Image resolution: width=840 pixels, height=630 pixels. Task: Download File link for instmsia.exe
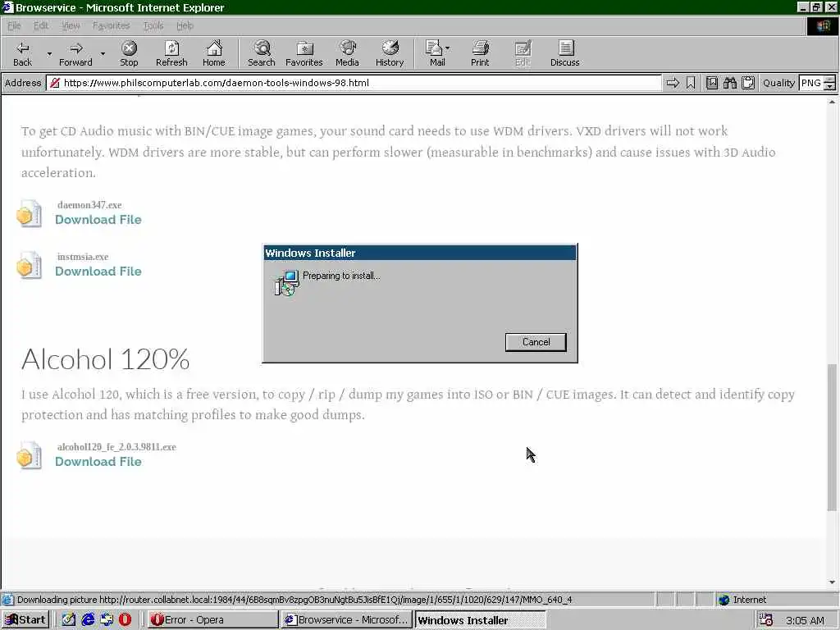(x=98, y=272)
